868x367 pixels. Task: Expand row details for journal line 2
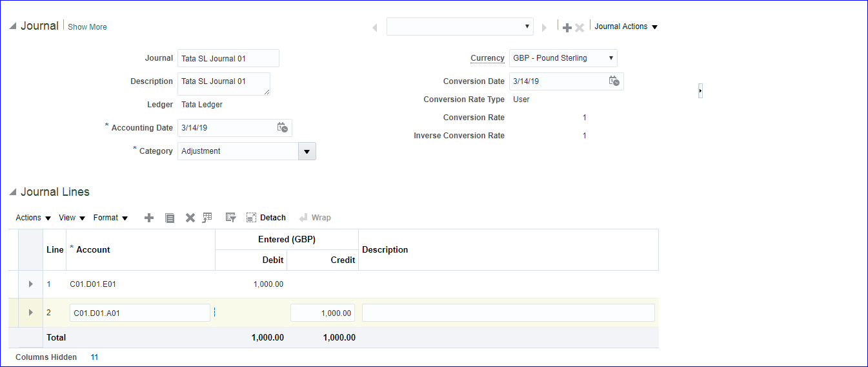(x=30, y=313)
